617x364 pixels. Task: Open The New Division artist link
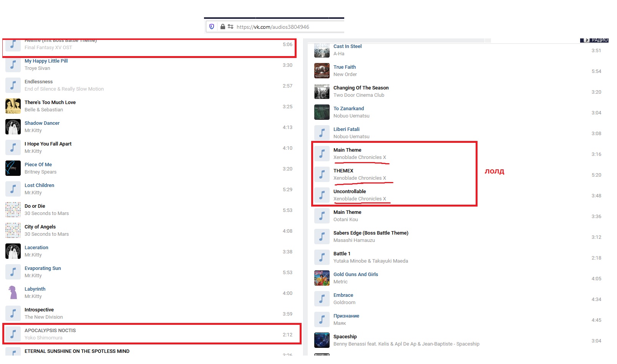click(x=44, y=317)
